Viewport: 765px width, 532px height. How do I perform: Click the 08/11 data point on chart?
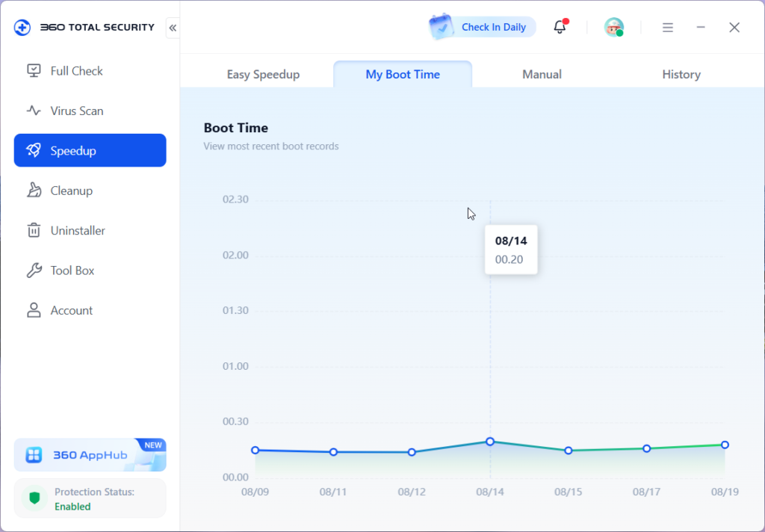pyautogui.click(x=333, y=452)
